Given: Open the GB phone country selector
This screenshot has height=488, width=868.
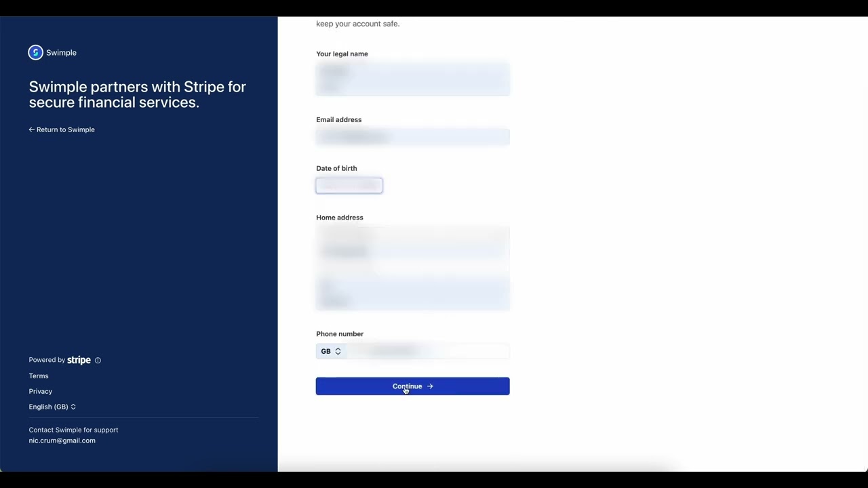Looking at the screenshot, I should (331, 351).
